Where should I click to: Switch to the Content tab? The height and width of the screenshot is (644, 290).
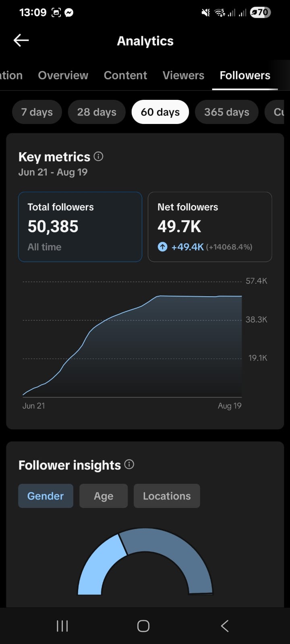coord(125,75)
